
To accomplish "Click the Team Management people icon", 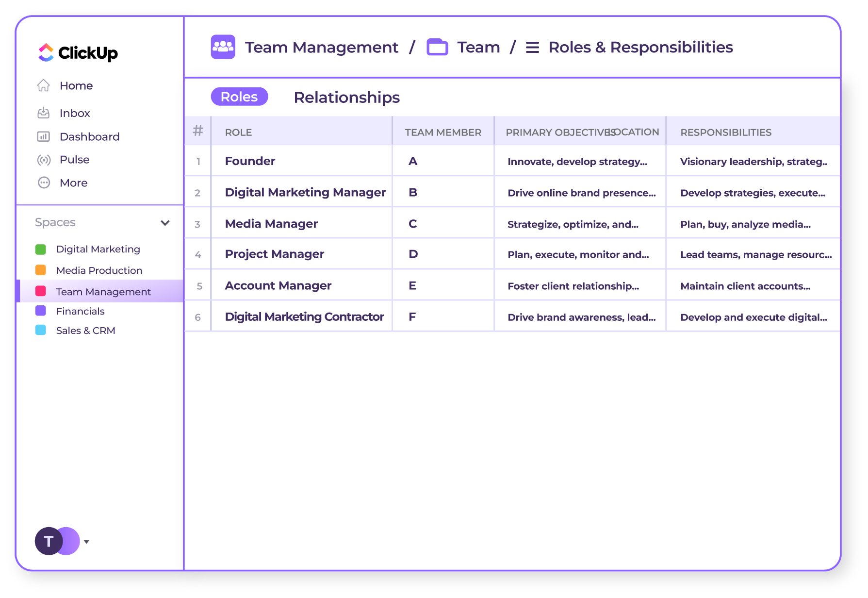I will click(223, 47).
